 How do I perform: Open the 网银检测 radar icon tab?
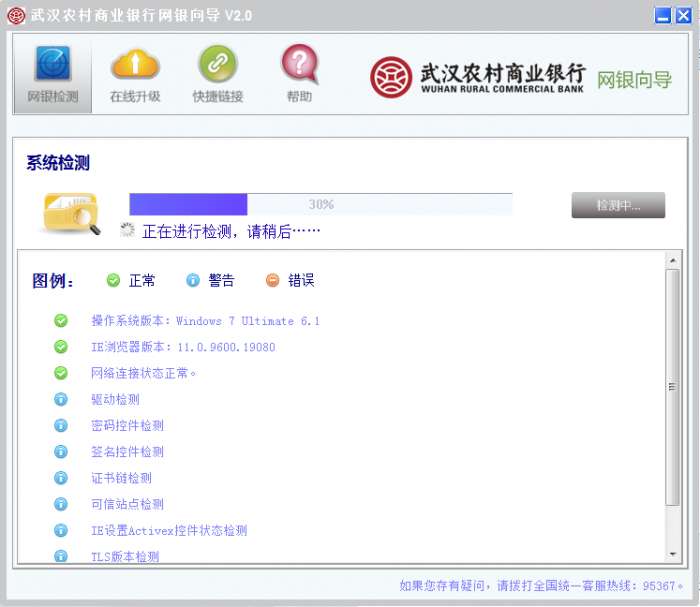coord(53,63)
